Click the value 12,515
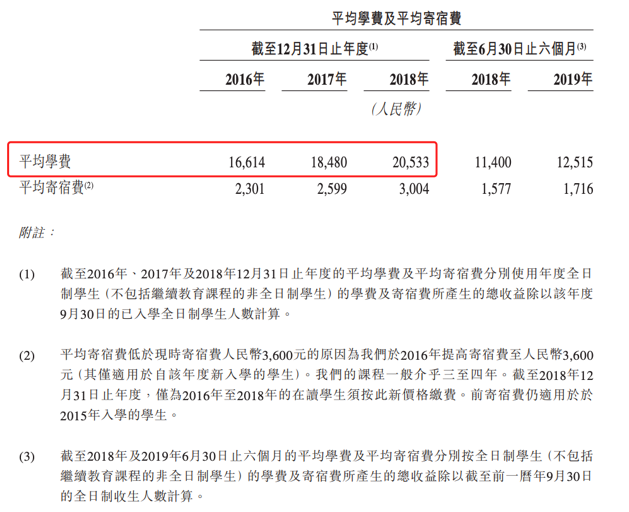This screenshot has height=512, width=629. tap(575, 162)
